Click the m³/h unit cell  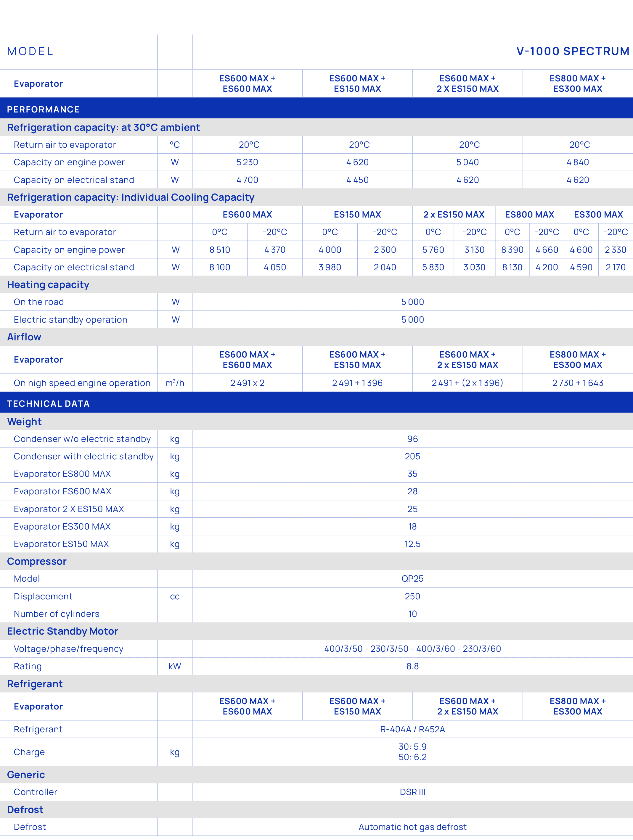click(175, 383)
